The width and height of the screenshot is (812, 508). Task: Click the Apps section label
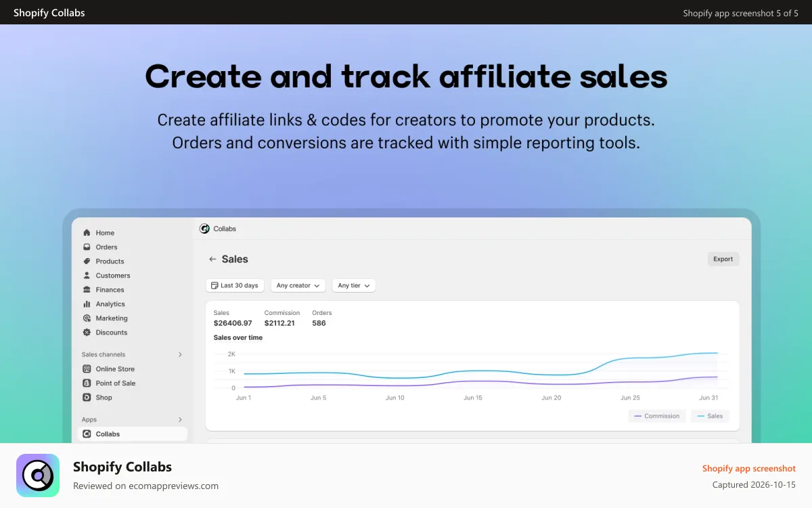click(x=89, y=420)
